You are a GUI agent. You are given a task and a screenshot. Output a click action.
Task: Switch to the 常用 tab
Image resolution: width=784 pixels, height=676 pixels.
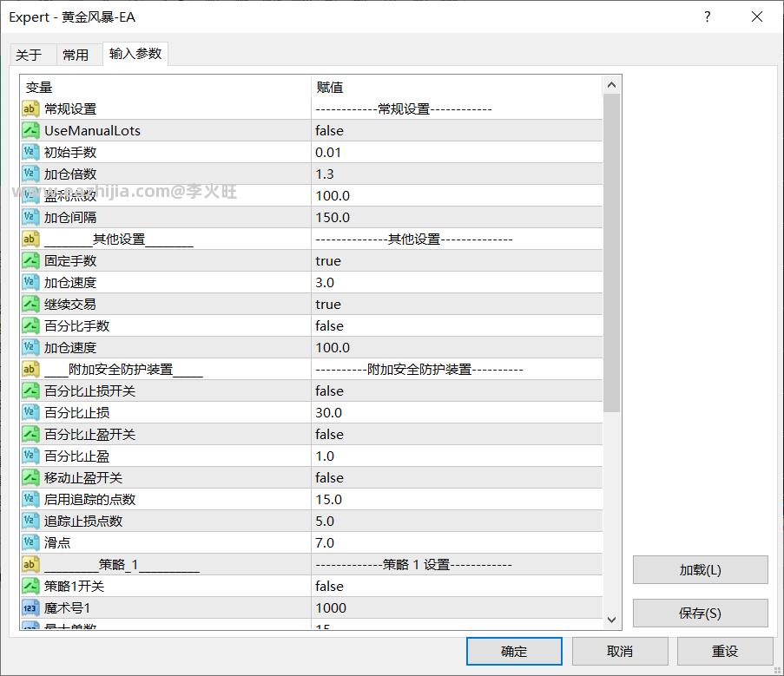pos(76,55)
